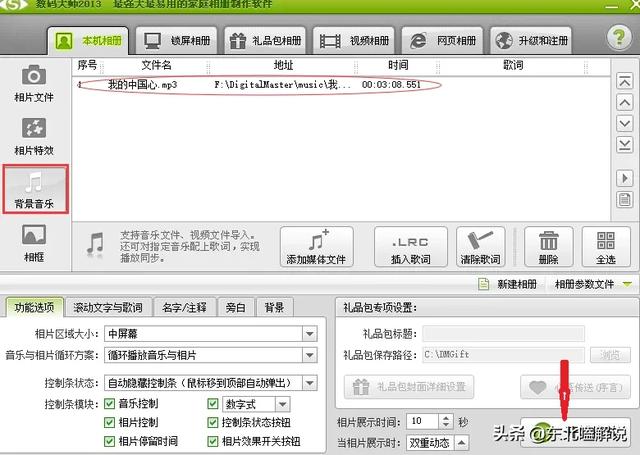The height and width of the screenshot is (455, 640).
Task: Click the 礼品包标题 input field
Action: click(503, 334)
